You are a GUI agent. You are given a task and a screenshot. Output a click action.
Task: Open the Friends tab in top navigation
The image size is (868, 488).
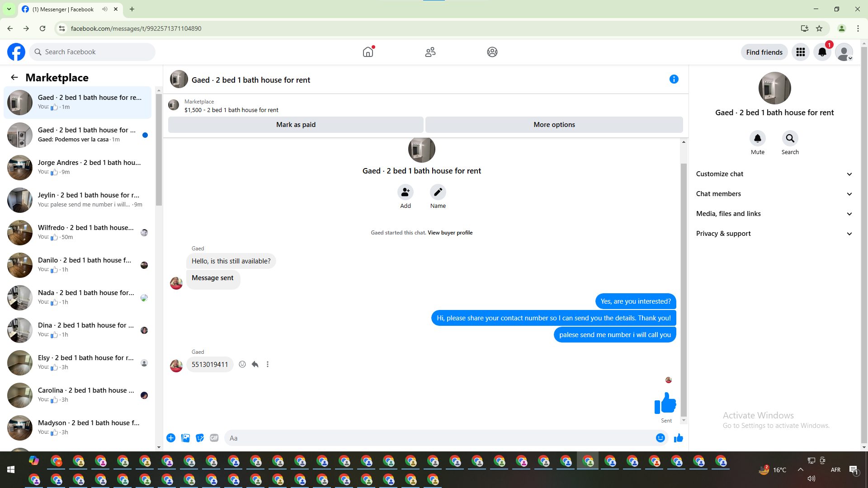click(430, 52)
